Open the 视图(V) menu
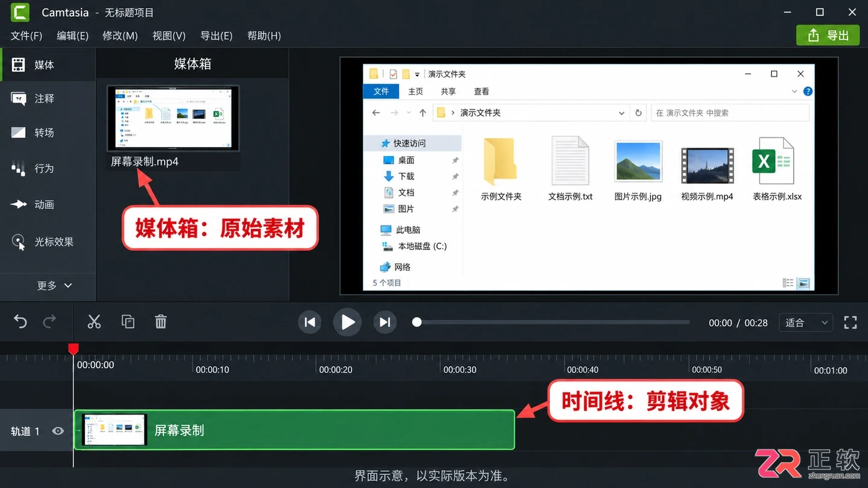 coord(169,36)
